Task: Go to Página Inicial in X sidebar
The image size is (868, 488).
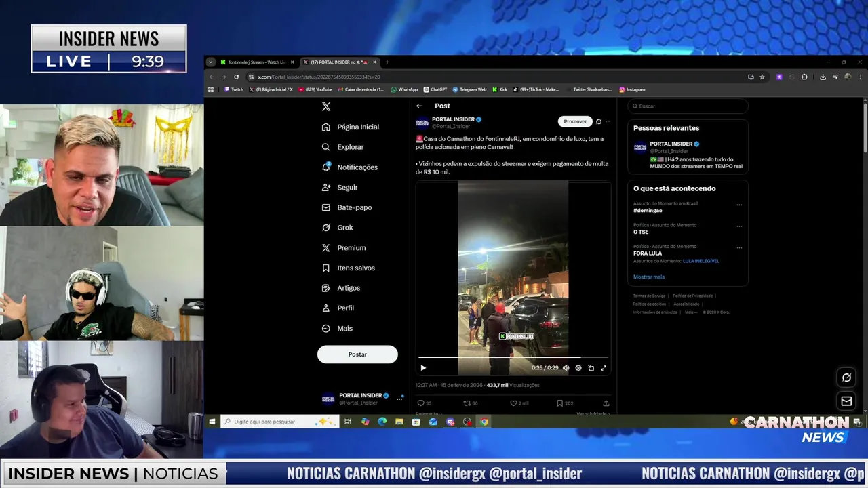Action: coord(351,127)
